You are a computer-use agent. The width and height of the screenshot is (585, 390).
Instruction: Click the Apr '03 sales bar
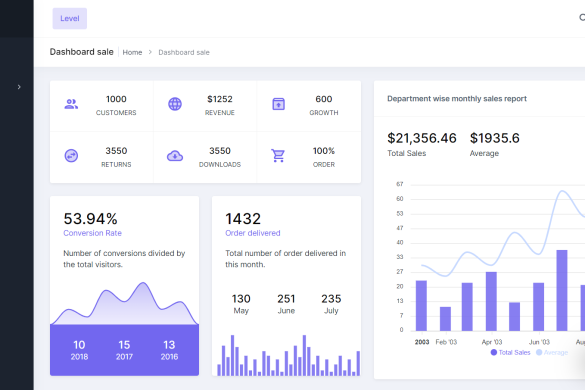[x=491, y=302]
